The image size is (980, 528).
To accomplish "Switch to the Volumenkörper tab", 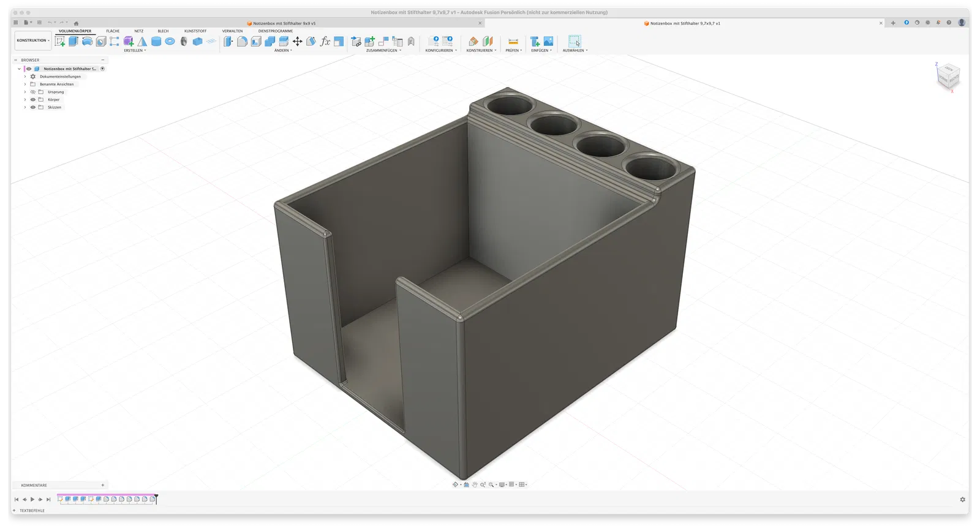I will click(x=75, y=31).
